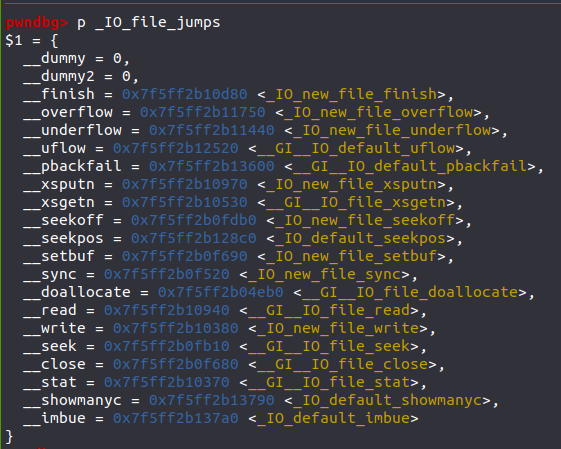Click the __seekoff field name
Viewport: 561px width, 449px height.
point(63,220)
